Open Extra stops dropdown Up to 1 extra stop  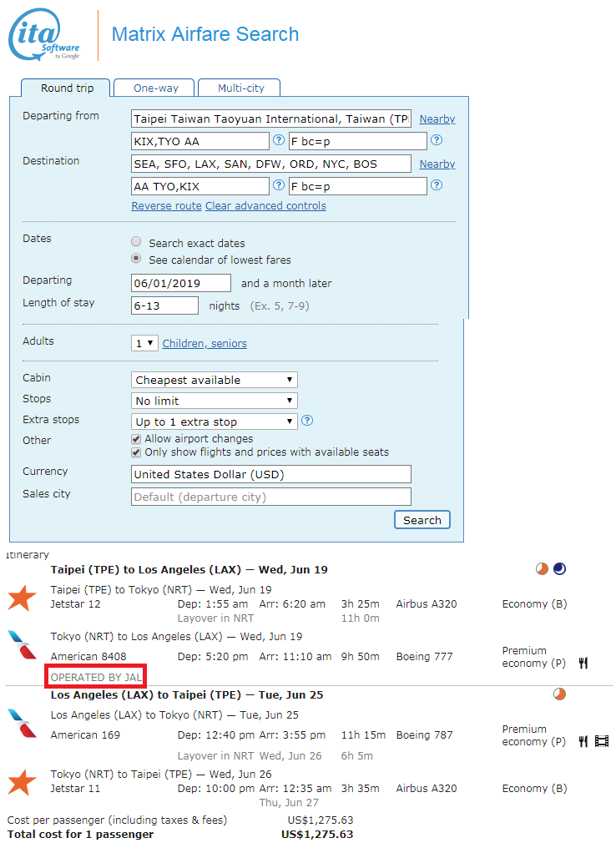tap(215, 421)
